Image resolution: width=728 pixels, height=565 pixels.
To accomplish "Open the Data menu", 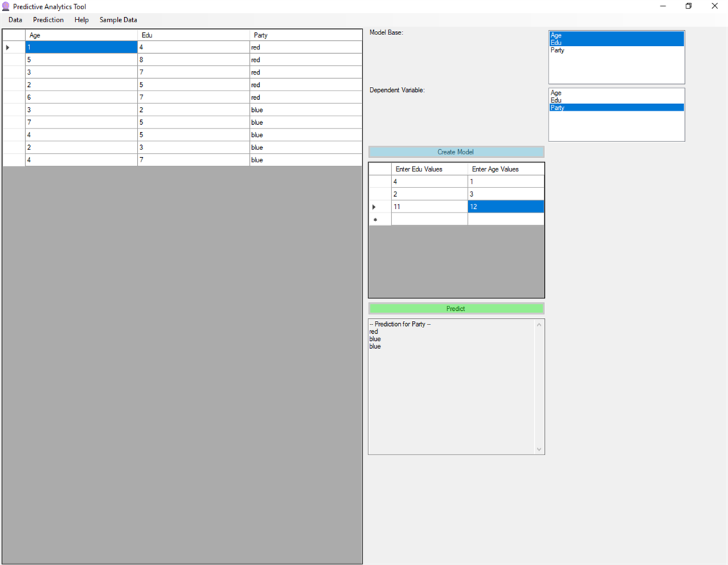I will [14, 19].
